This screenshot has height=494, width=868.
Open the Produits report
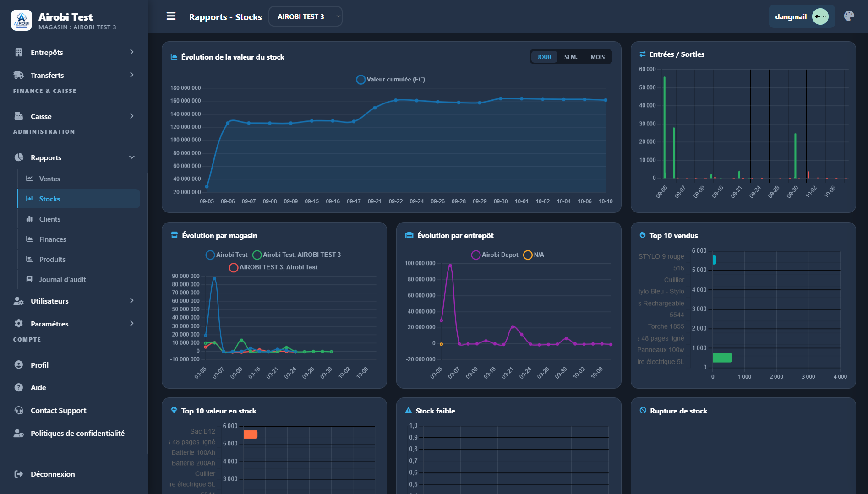[79, 259]
